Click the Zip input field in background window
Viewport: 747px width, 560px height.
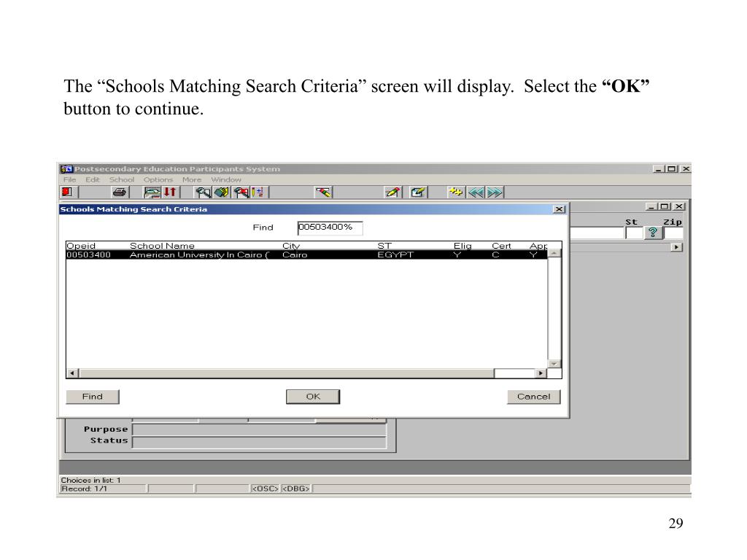674,233
